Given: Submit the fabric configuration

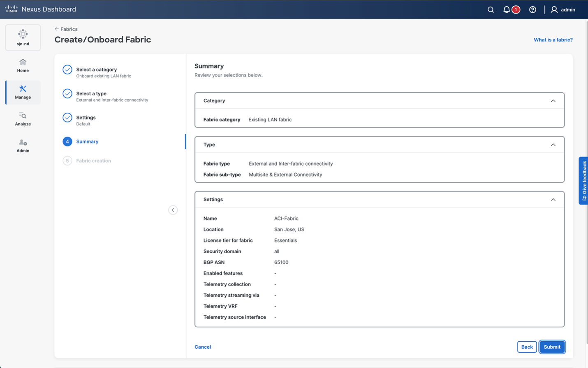Looking at the screenshot, I should pyautogui.click(x=552, y=347).
